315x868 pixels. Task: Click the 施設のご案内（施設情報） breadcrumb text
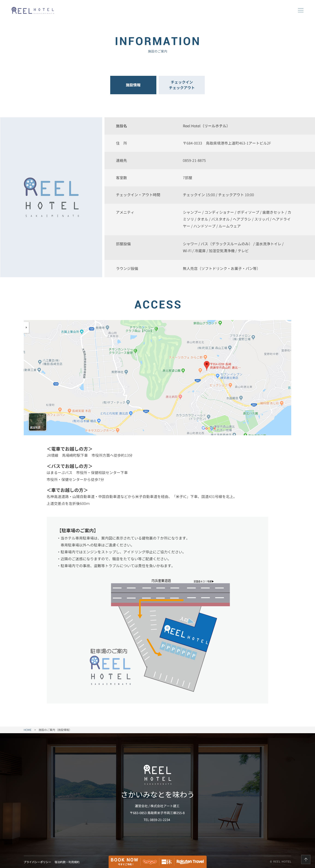tap(54, 730)
